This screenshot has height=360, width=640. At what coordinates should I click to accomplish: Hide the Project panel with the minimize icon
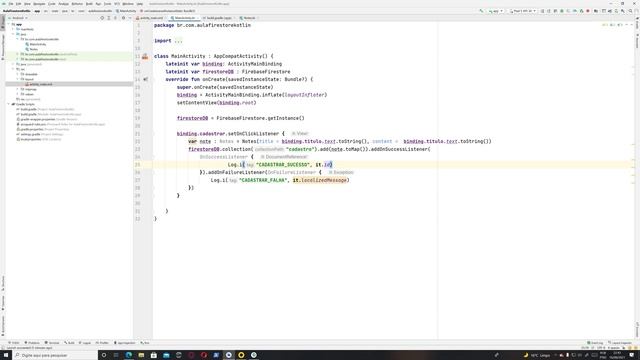pos(130,18)
